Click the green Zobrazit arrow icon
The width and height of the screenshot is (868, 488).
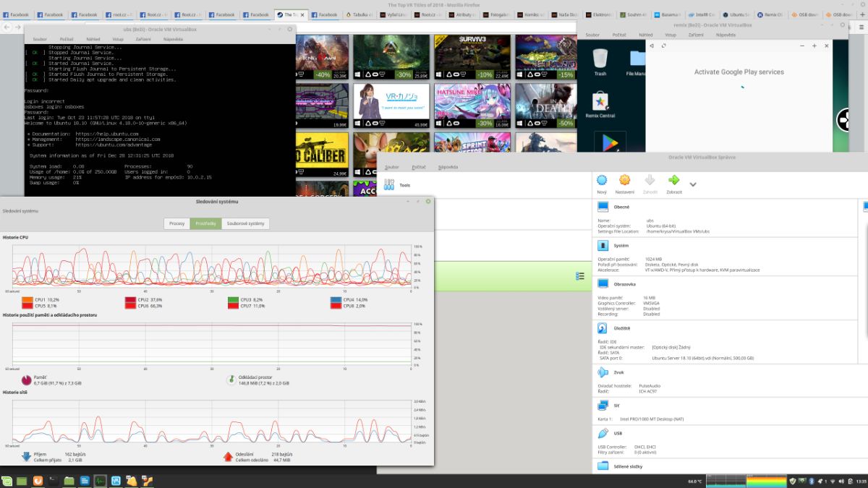(673, 181)
